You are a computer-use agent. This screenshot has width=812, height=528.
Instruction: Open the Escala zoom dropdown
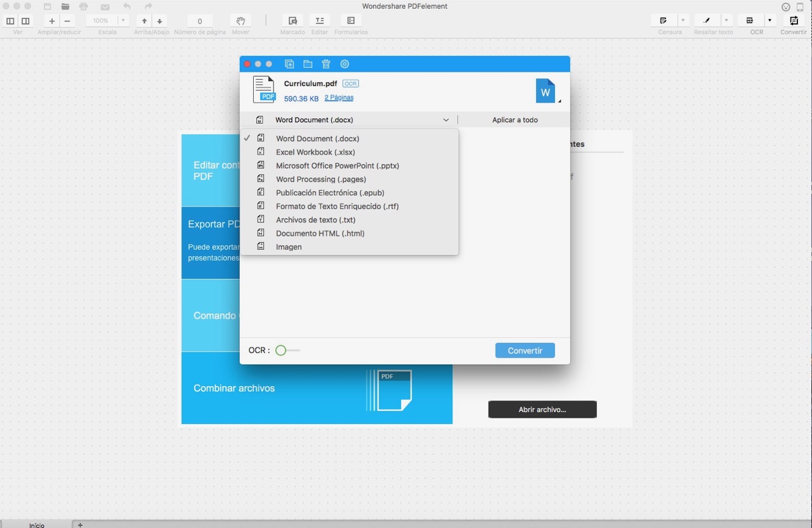click(x=122, y=21)
